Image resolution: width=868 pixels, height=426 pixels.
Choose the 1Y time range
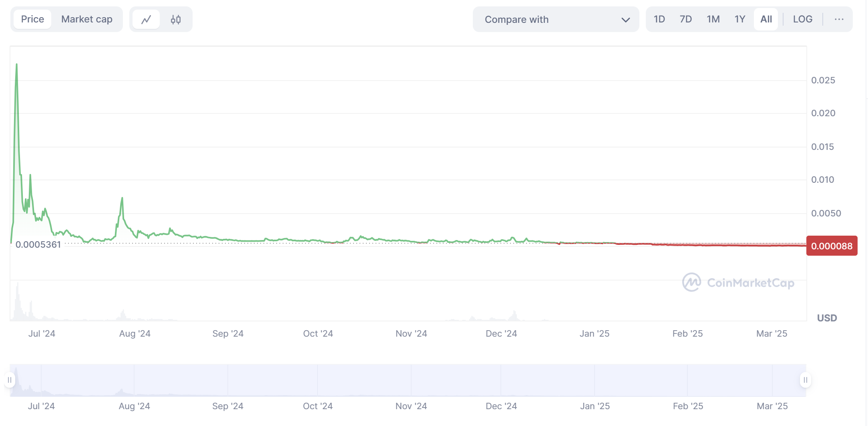(x=739, y=19)
